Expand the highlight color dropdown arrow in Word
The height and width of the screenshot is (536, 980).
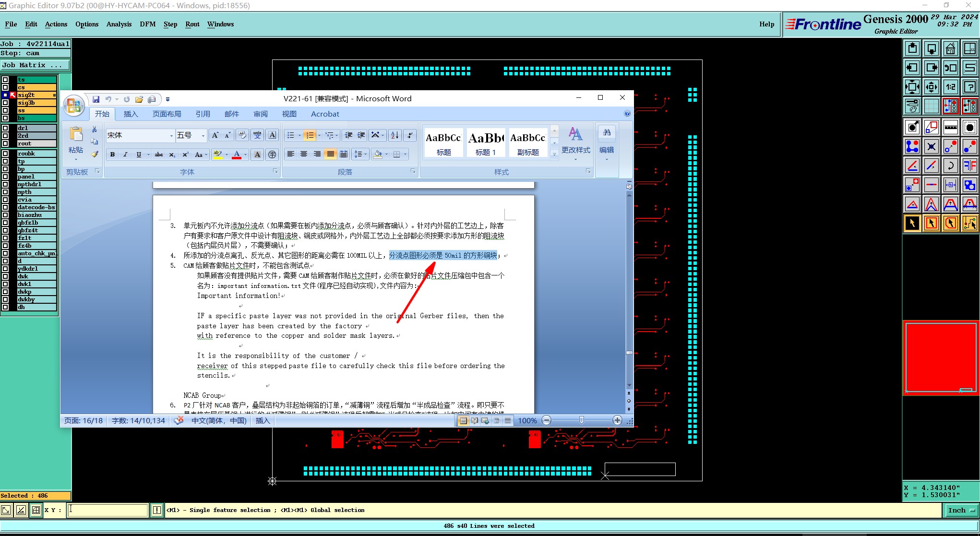click(x=226, y=155)
